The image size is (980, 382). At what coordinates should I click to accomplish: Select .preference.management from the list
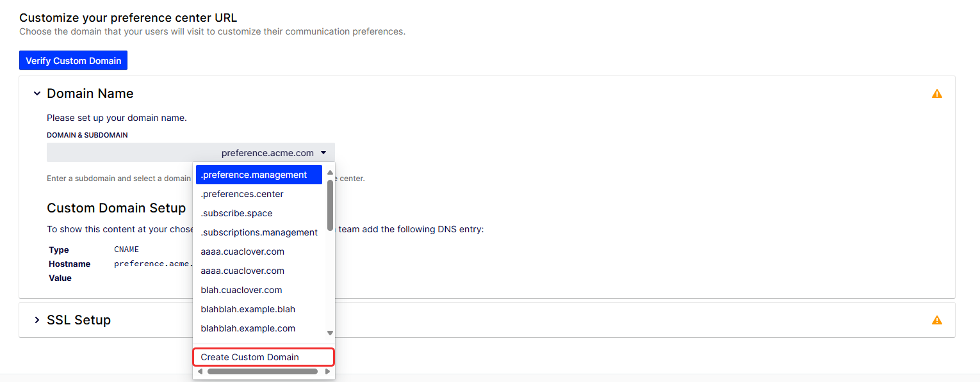click(x=259, y=175)
